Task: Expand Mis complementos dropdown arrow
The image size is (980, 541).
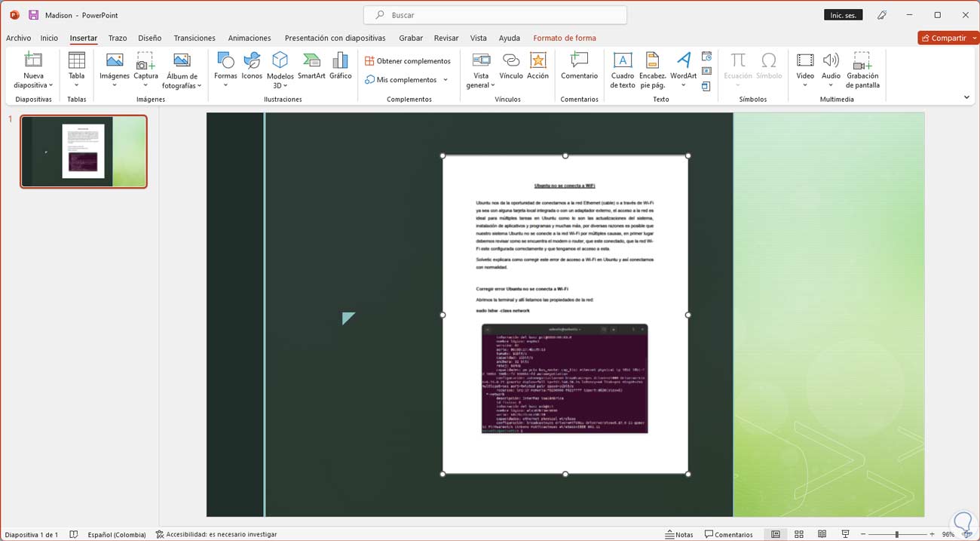Action: [446, 80]
